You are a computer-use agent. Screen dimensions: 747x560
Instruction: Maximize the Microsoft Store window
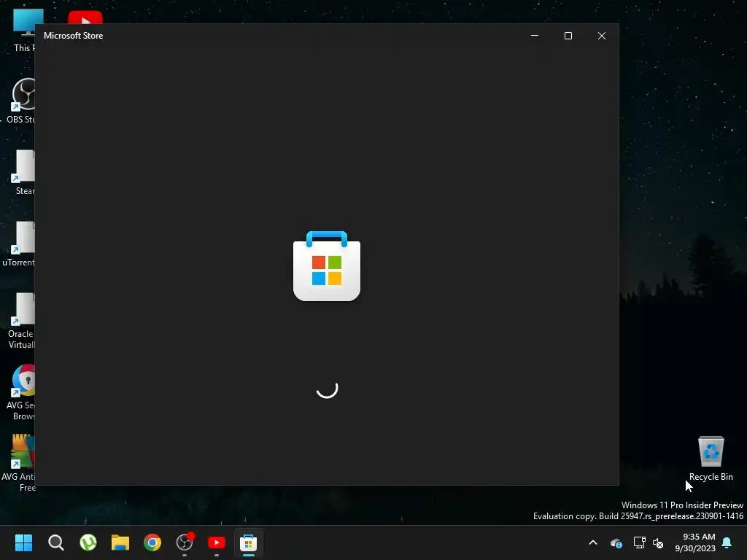[x=568, y=36]
